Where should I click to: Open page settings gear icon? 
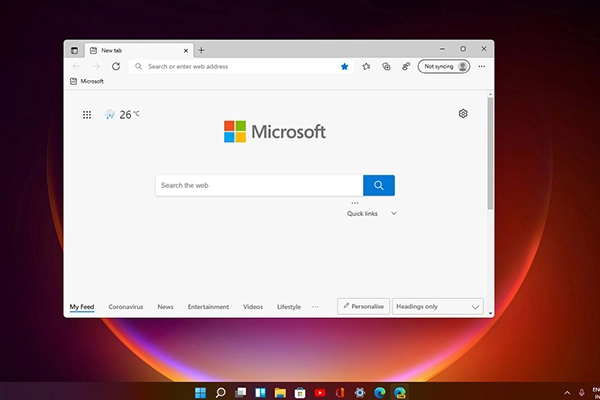coord(463,113)
